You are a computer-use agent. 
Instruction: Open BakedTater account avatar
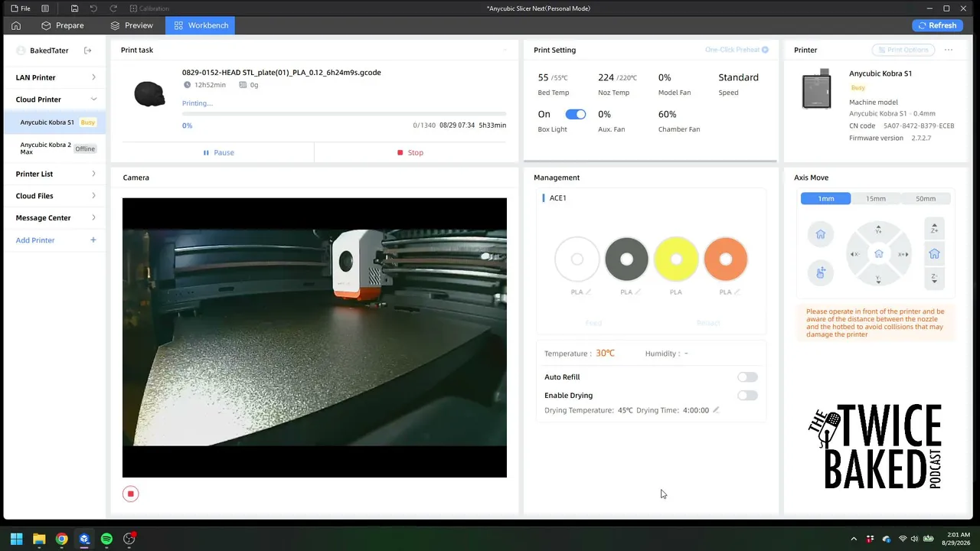pos(21,51)
